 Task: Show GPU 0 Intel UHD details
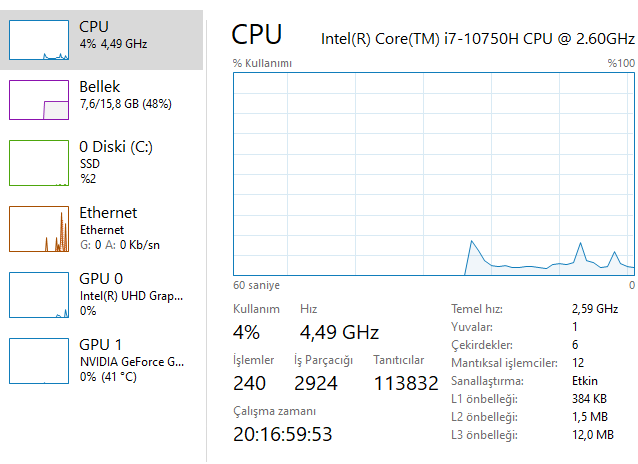coord(132,294)
